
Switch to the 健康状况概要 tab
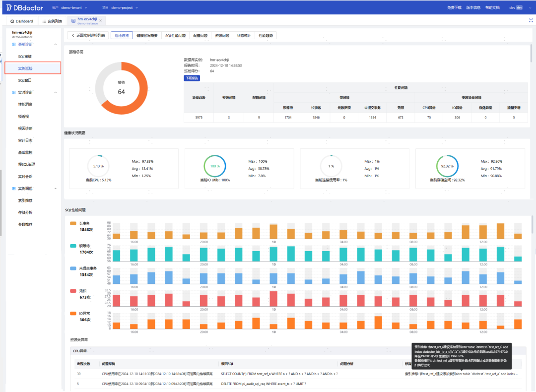(x=147, y=36)
